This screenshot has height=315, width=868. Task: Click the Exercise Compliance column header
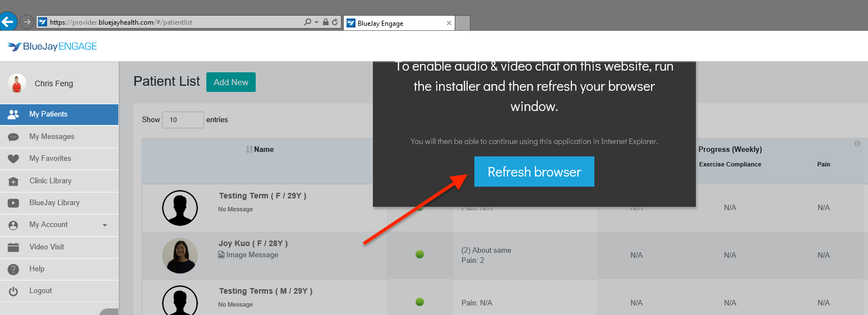(x=730, y=165)
